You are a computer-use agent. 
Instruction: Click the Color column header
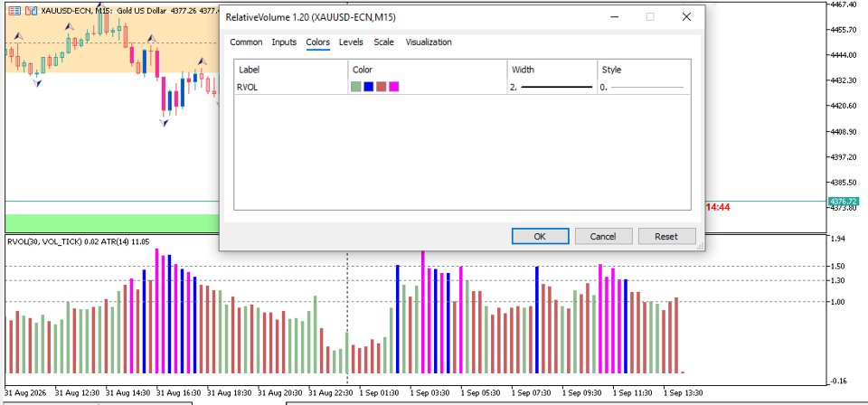[363, 70]
